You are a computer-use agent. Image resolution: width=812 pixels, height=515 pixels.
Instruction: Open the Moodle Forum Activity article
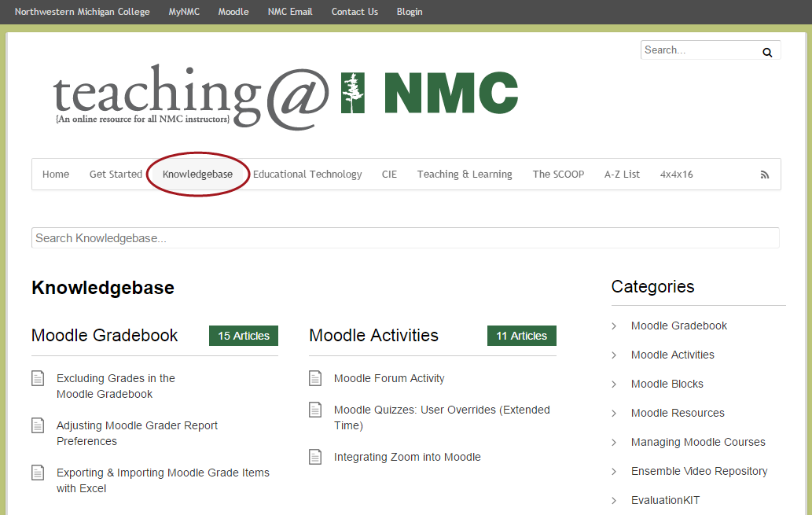point(389,378)
